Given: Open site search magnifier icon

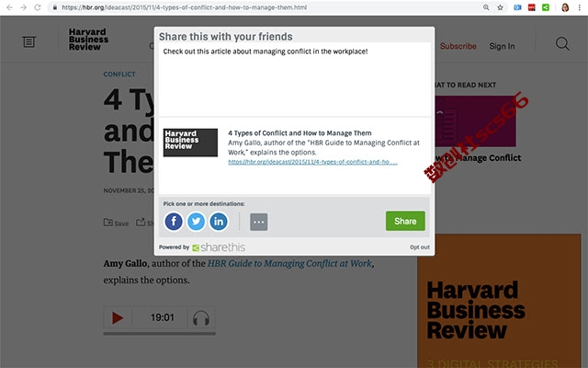Looking at the screenshot, I should (562, 43).
